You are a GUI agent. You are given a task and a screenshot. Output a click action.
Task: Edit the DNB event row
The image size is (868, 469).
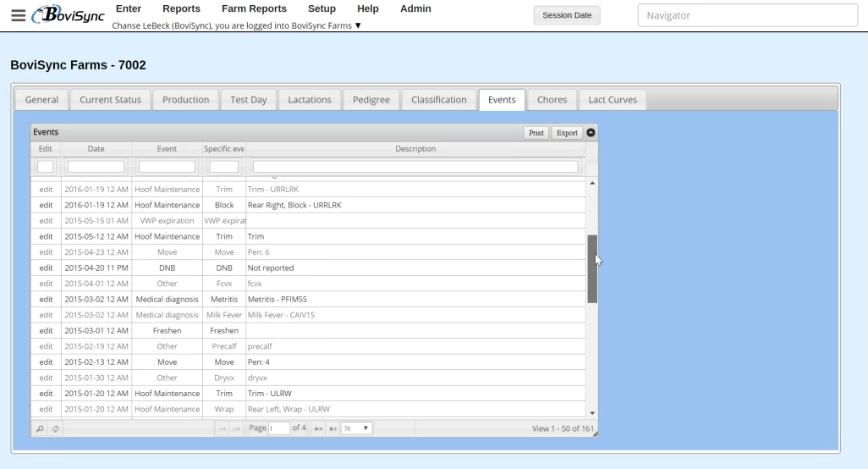(x=46, y=268)
